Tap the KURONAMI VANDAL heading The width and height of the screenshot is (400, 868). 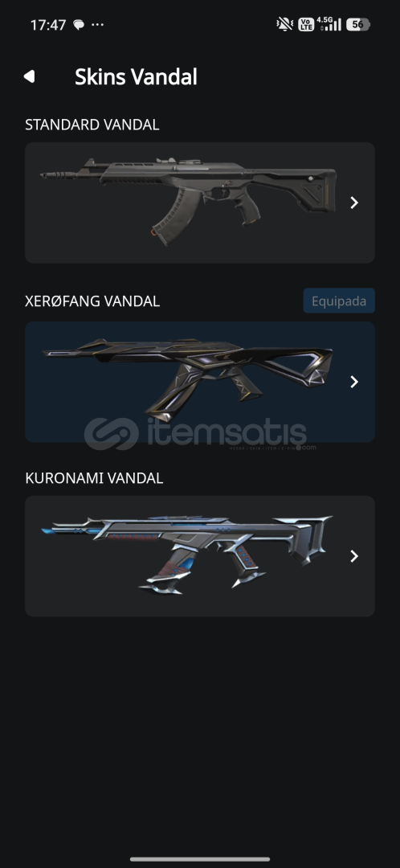(94, 478)
